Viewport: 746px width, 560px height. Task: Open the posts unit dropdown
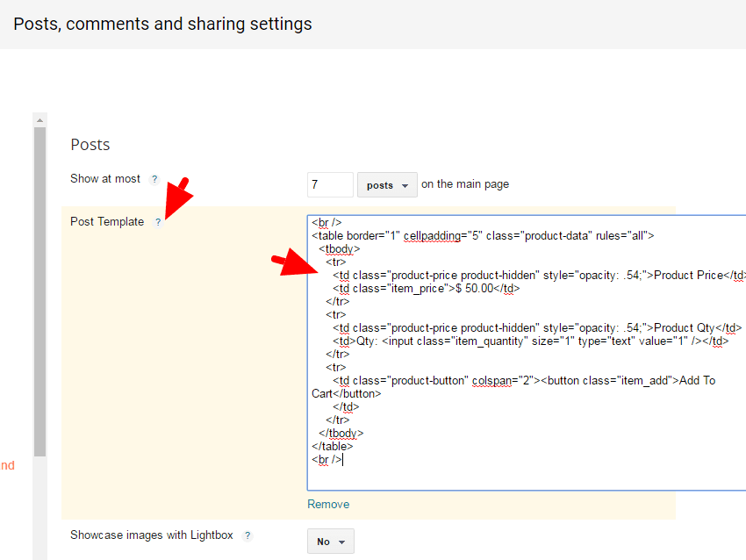(387, 185)
